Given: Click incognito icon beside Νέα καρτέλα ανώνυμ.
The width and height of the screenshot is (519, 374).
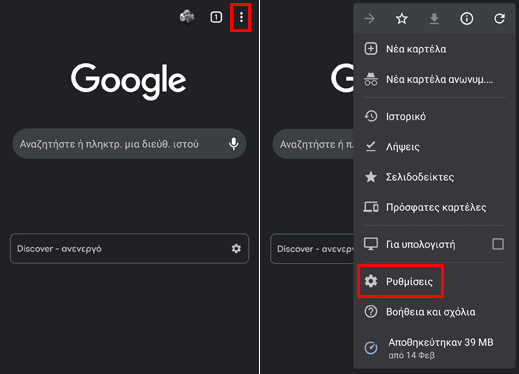Looking at the screenshot, I should click(371, 79).
